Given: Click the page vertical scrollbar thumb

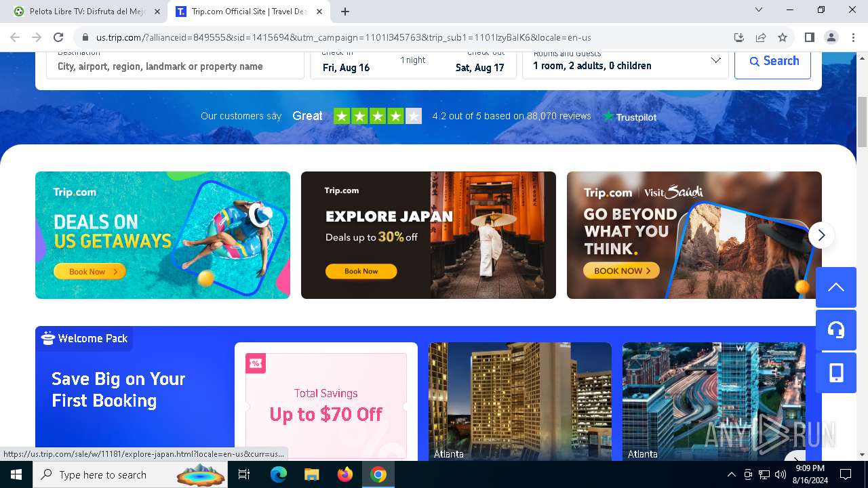Looking at the screenshot, I should tap(862, 122).
